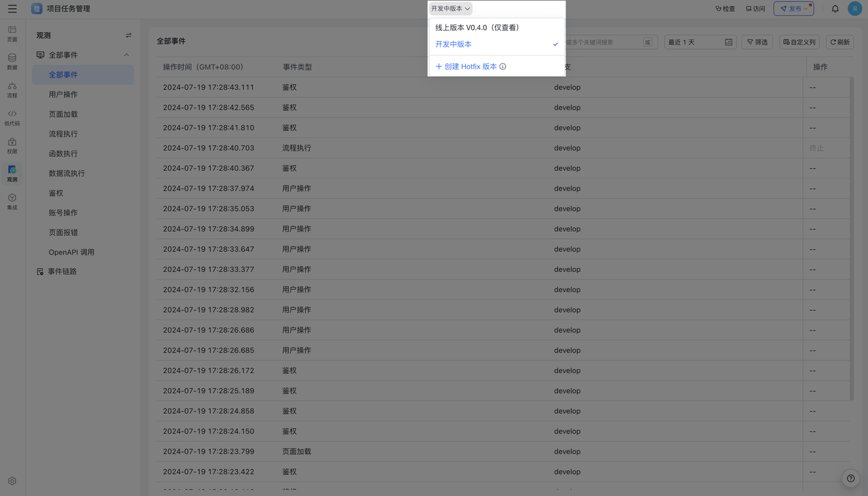868x496 pixels.
Task: Open the 页面 sidebar section
Action: 12,34
